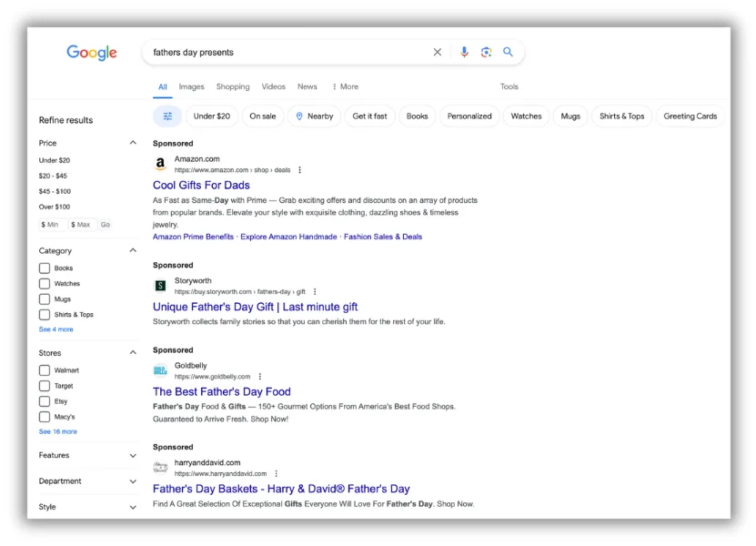Open the Cool Gifts For Dads link
The height and width of the screenshot is (546, 756).
[201, 186]
